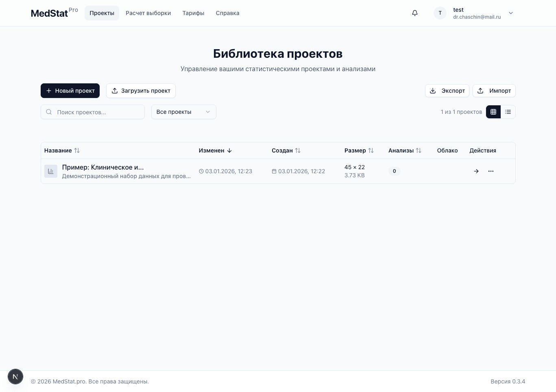Sort the table by Название
The width and height of the screenshot is (556, 392).
62,150
